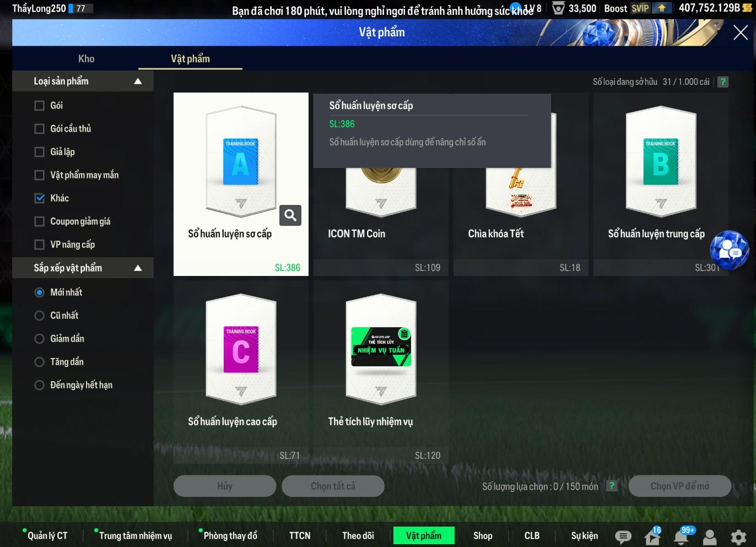Click the magnifier icon on Sổ huấn luyện sơ cấp
Screen dimensions: 756x547
click(290, 215)
